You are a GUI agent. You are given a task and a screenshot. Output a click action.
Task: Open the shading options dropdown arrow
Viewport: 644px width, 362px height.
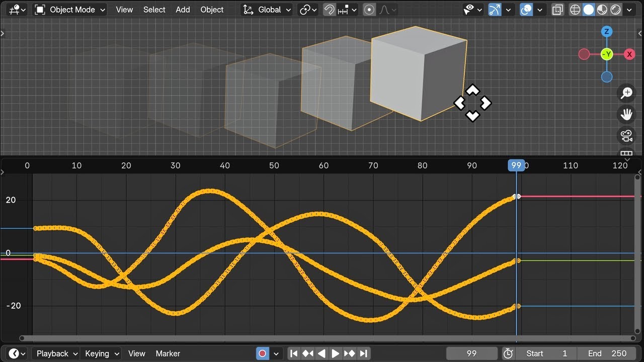point(629,10)
